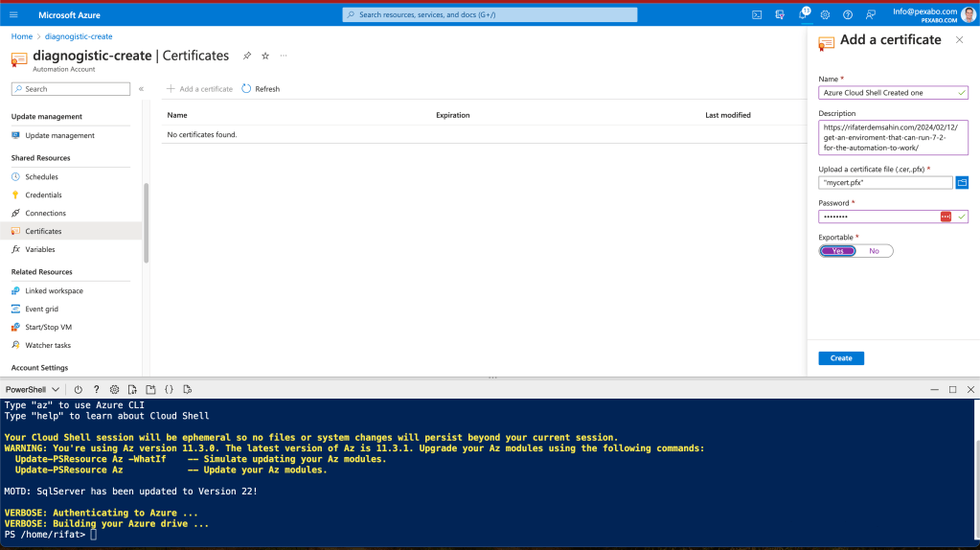Click Microsoft Azure brand link
The image size is (980, 550).
coord(69,15)
